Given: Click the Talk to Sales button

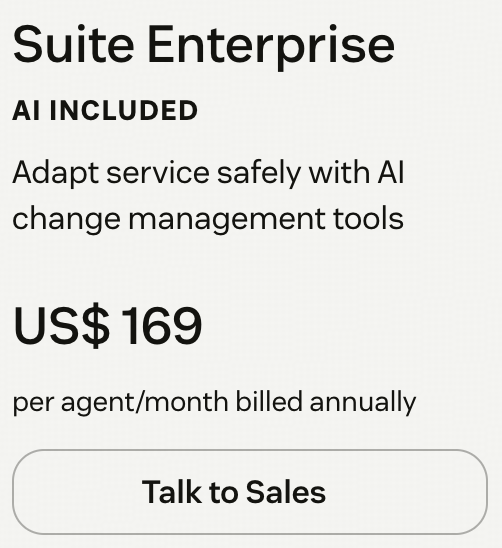Looking at the screenshot, I should 250,492.
